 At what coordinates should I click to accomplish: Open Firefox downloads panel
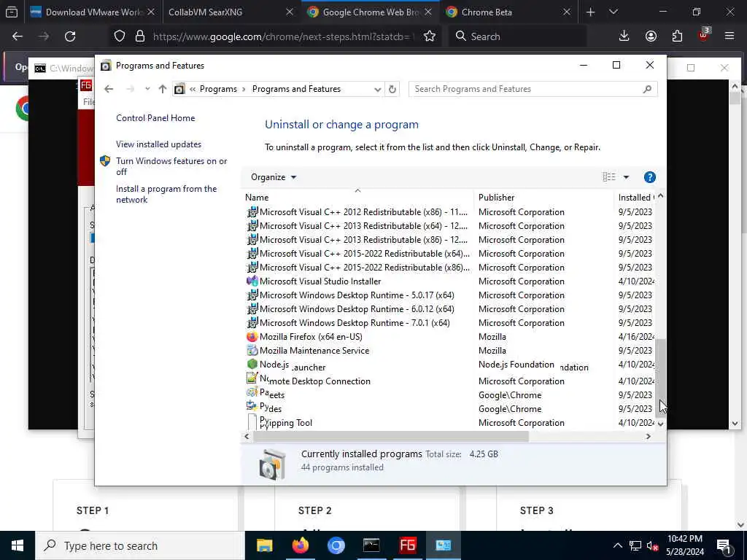[x=624, y=36]
